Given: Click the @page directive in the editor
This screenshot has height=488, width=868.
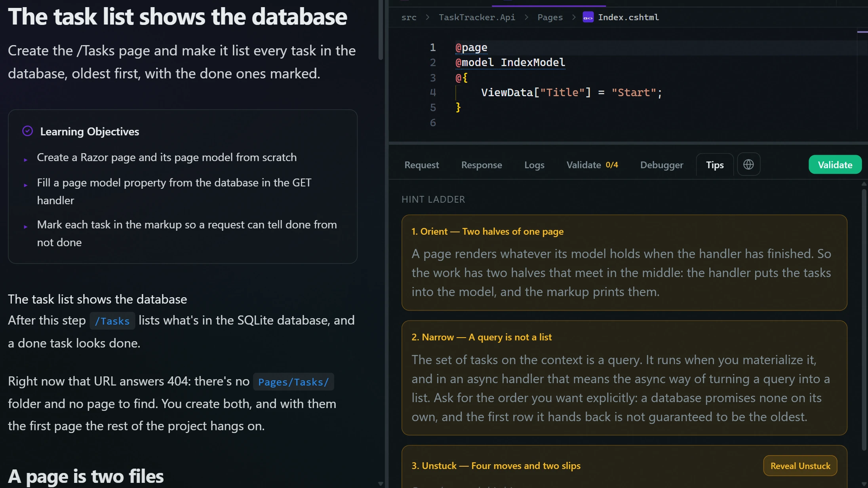Looking at the screenshot, I should click(x=471, y=47).
